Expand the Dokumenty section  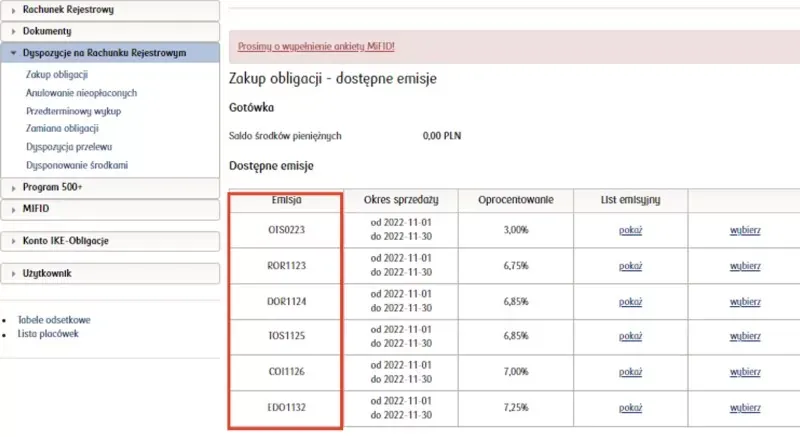point(46,32)
